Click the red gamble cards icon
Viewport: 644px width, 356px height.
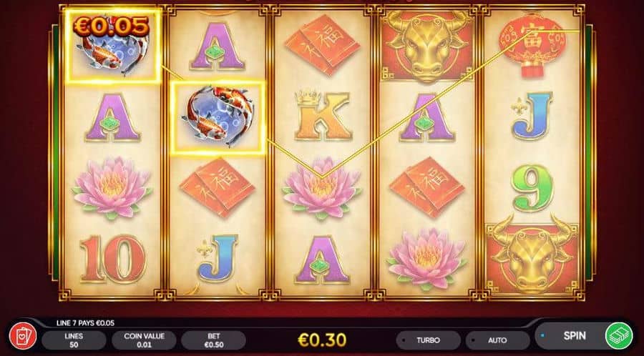23,337
